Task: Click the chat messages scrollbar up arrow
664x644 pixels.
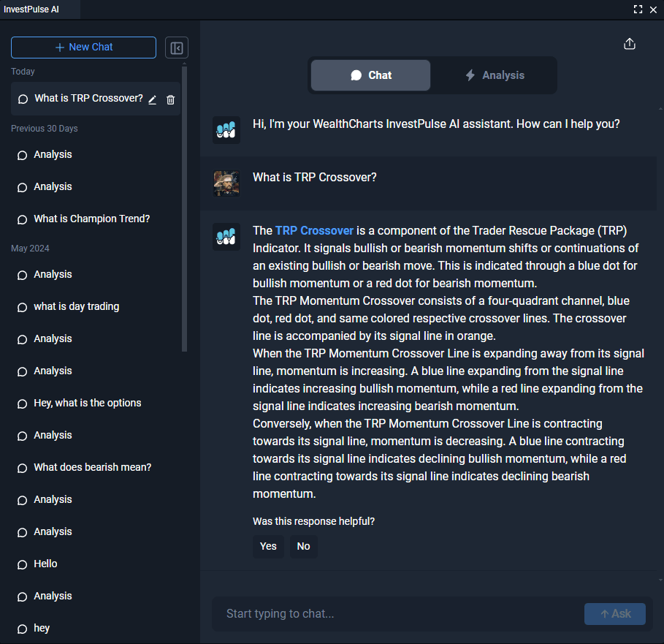Action: (660, 108)
